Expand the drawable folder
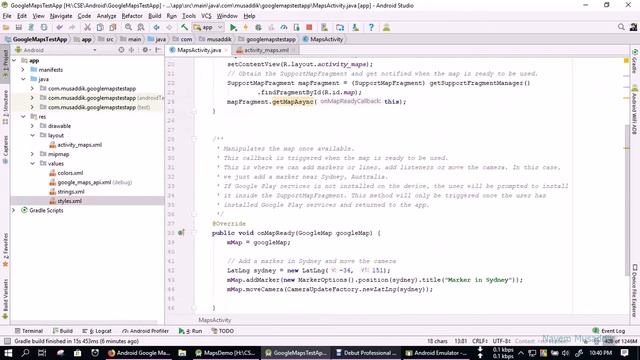Viewport: 640px width, 360px height. coord(32,126)
